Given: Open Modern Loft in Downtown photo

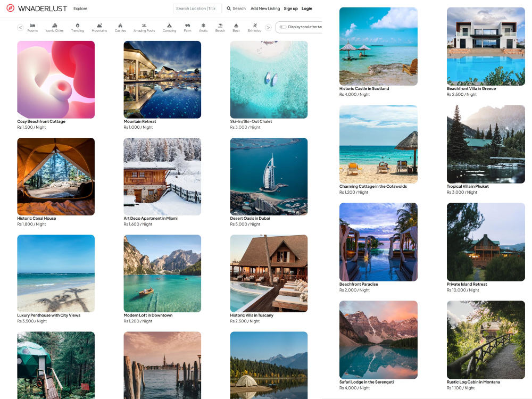Looking at the screenshot, I should tap(162, 273).
